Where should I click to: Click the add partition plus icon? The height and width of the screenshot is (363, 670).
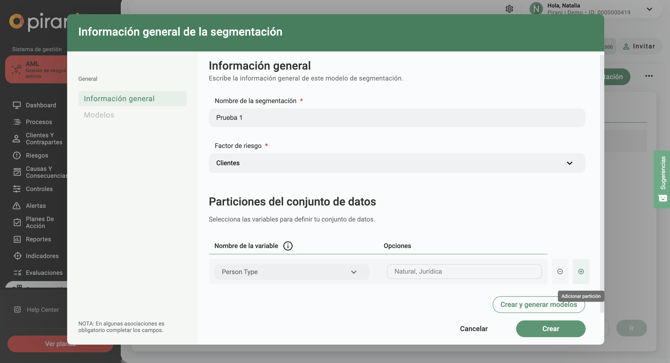tap(581, 272)
